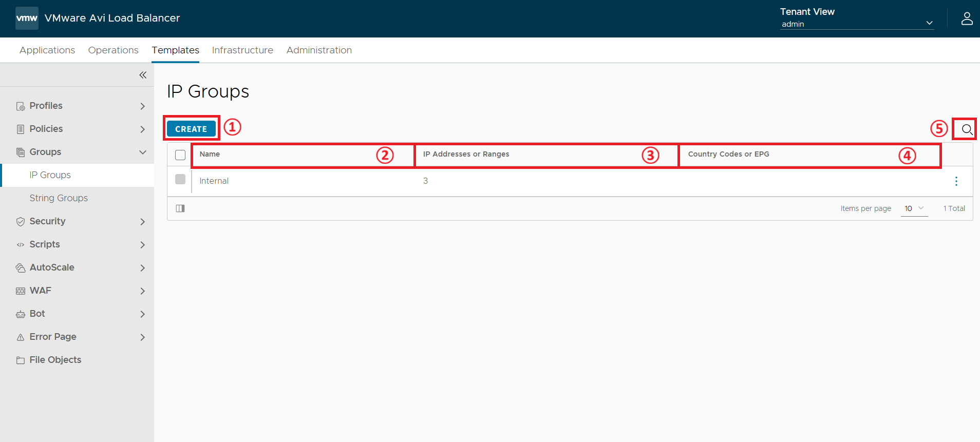Select String Groups in the sidebar

(59, 198)
